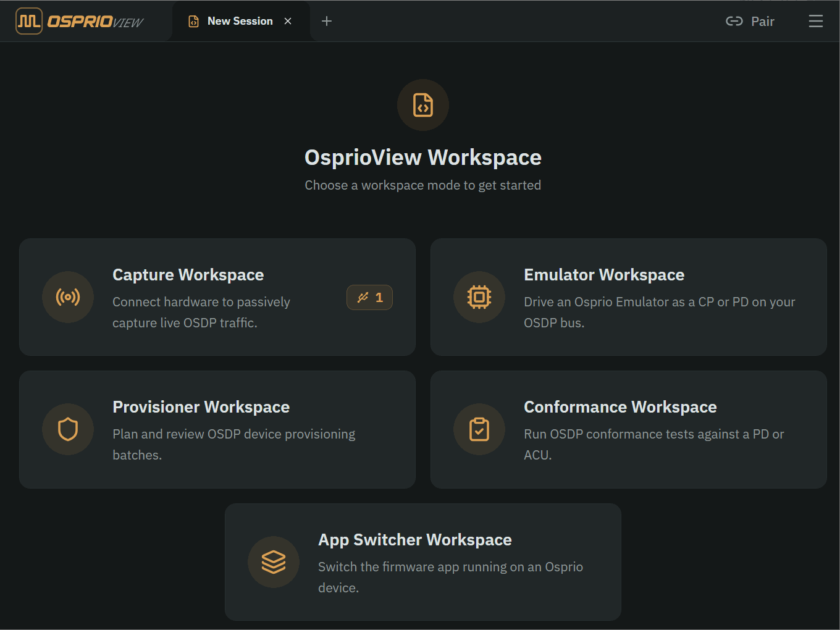Click the Capture Workspace broadcast icon

[68, 297]
